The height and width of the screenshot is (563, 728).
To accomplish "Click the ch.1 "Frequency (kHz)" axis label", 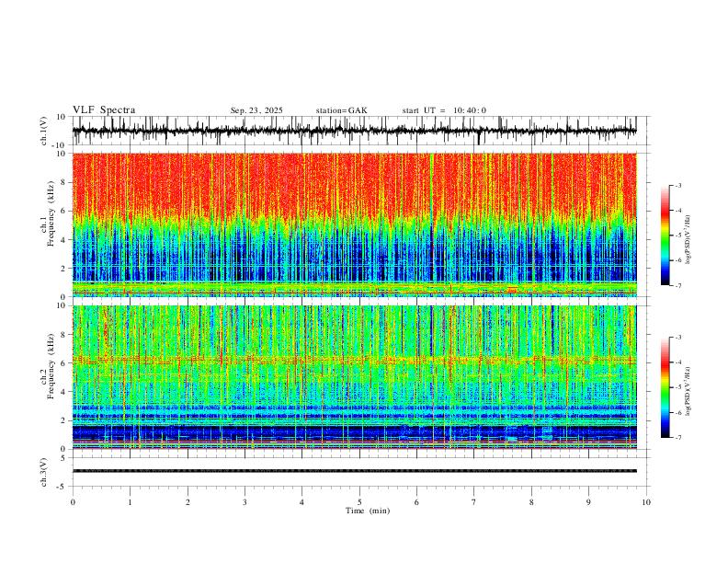I will click(x=51, y=214).
